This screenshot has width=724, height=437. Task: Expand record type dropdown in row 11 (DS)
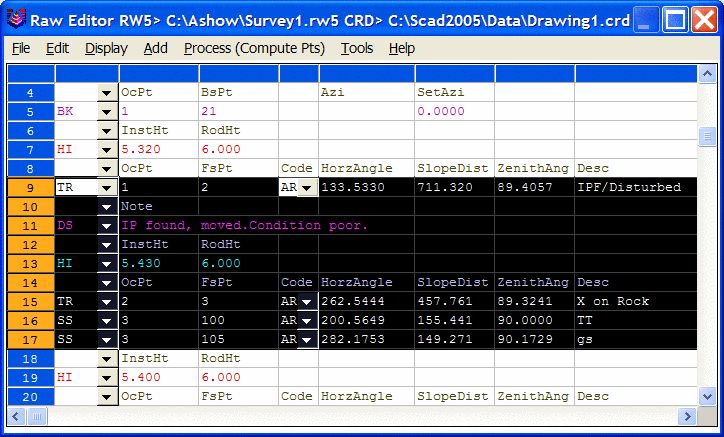pyautogui.click(x=107, y=225)
